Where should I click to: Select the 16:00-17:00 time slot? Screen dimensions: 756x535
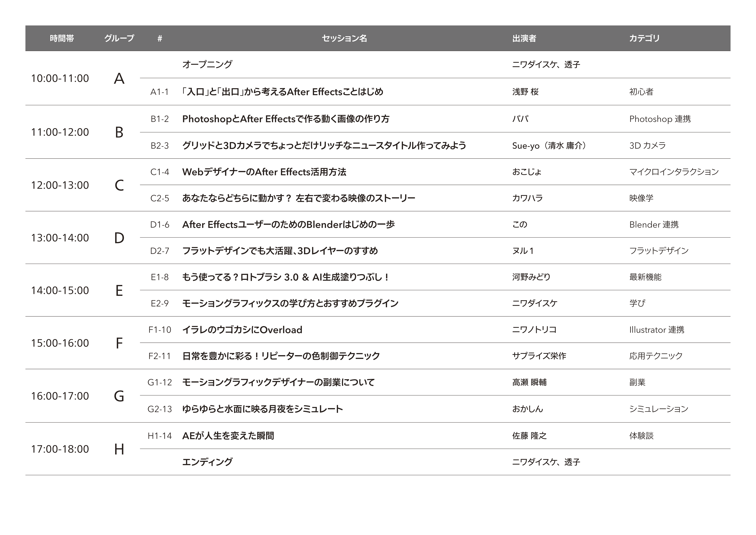tap(60, 396)
